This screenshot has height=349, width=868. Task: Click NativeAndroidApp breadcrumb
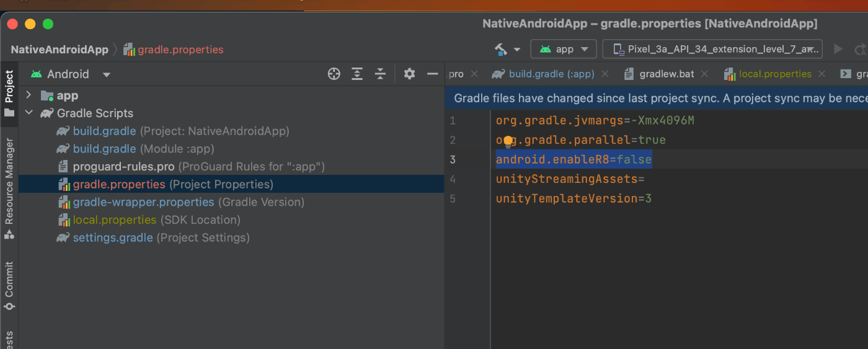coord(60,50)
